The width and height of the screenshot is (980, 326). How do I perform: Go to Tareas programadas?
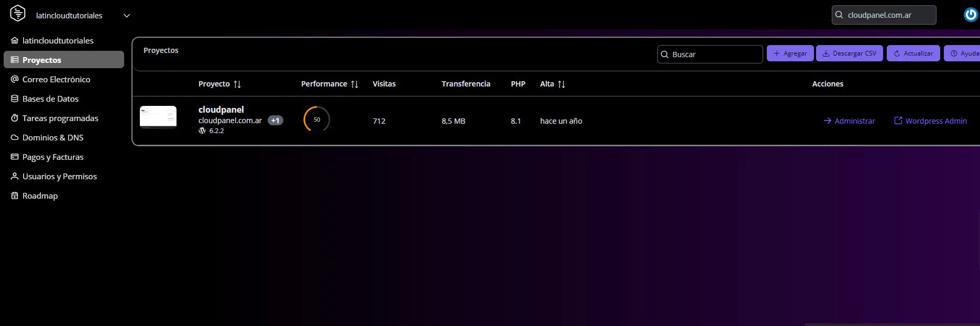point(60,118)
